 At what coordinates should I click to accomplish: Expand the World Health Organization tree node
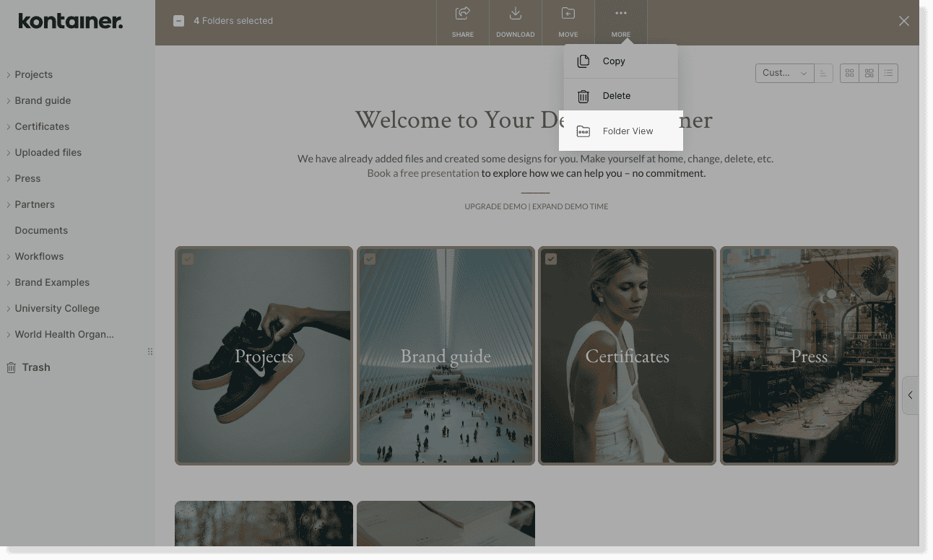click(x=9, y=334)
